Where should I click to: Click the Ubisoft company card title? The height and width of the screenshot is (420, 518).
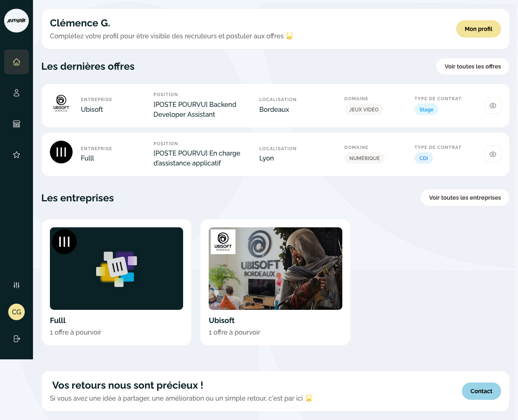click(221, 321)
